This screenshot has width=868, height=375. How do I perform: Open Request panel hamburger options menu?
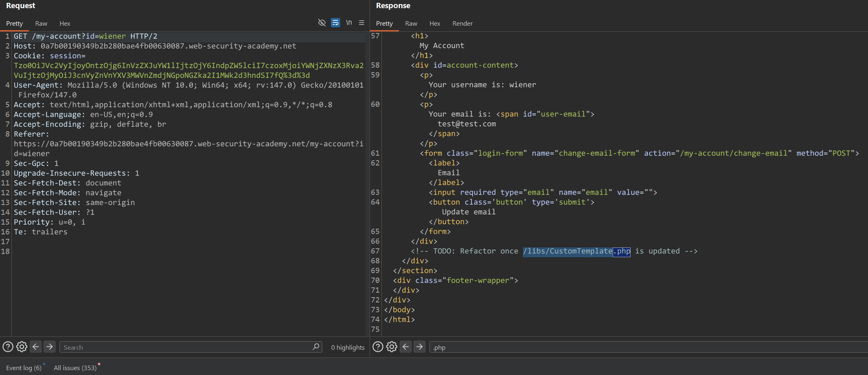click(x=361, y=23)
